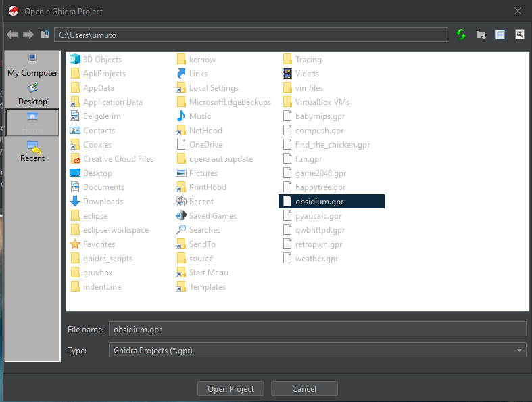Viewport: 532px width, 402px height.
Task: Select pyaucalc.gpr project file
Action: 312,216
